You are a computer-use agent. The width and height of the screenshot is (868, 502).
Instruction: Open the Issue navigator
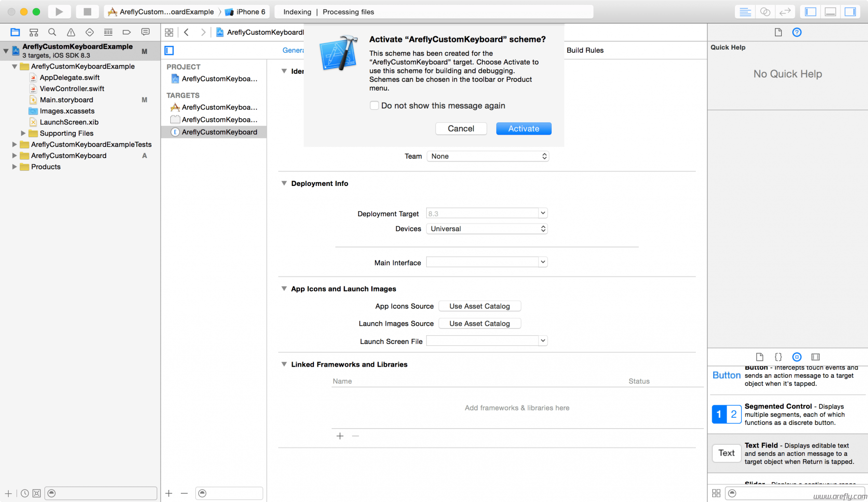(71, 32)
